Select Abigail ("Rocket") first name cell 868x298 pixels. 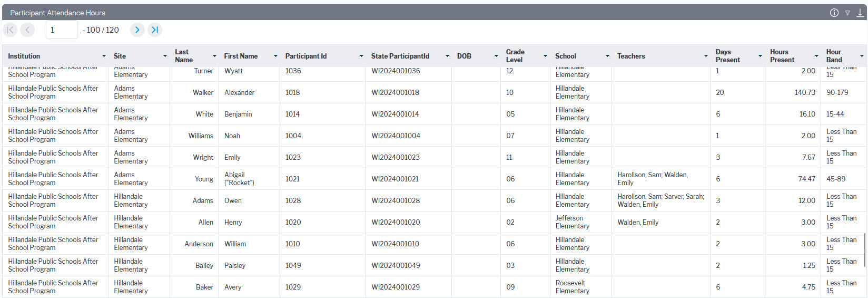click(249, 179)
